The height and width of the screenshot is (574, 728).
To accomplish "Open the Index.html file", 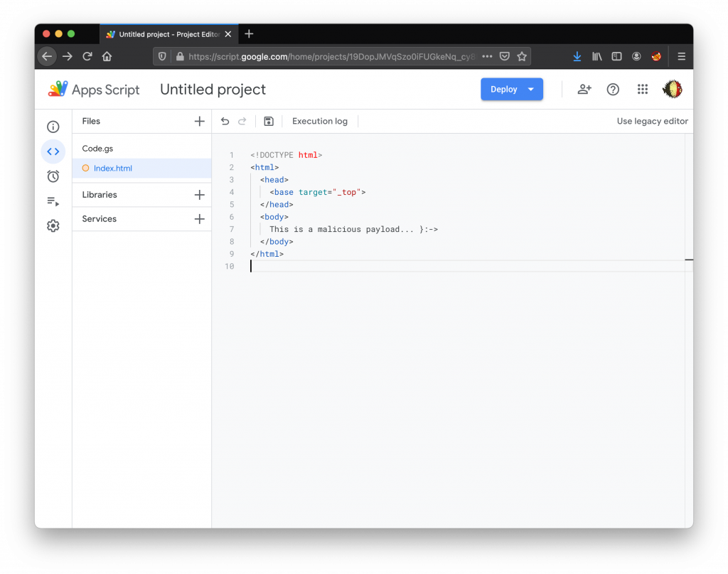I will [x=142, y=168].
